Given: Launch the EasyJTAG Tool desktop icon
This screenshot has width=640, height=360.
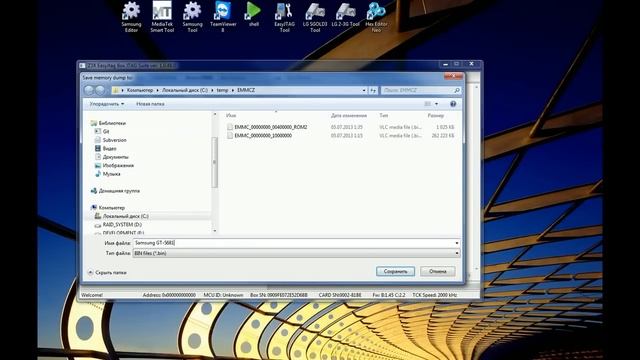Looking at the screenshot, I should click(284, 16).
